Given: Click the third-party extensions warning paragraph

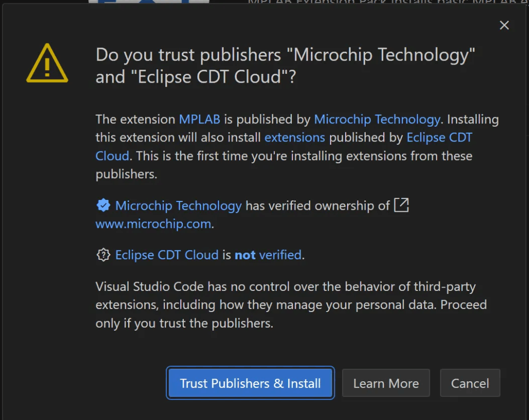Looking at the screenshot, I should coord(291,305).
